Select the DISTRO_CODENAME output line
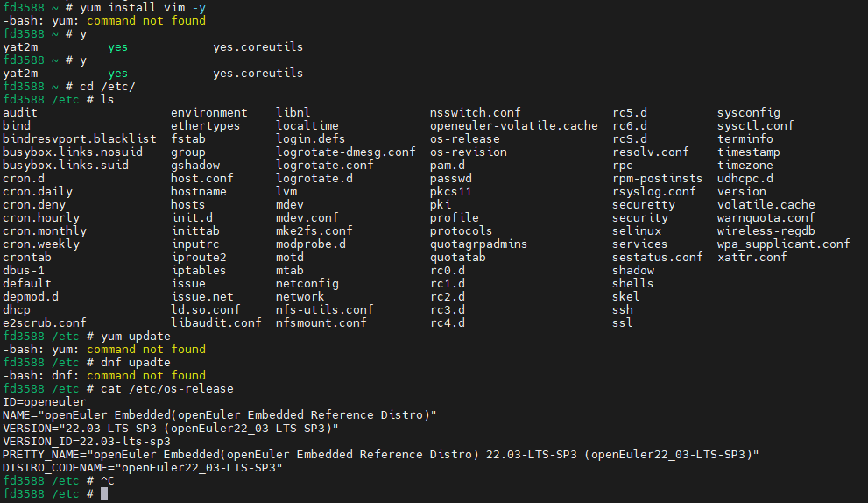This screenshot has height=503, width=868. tap(143, 468)
